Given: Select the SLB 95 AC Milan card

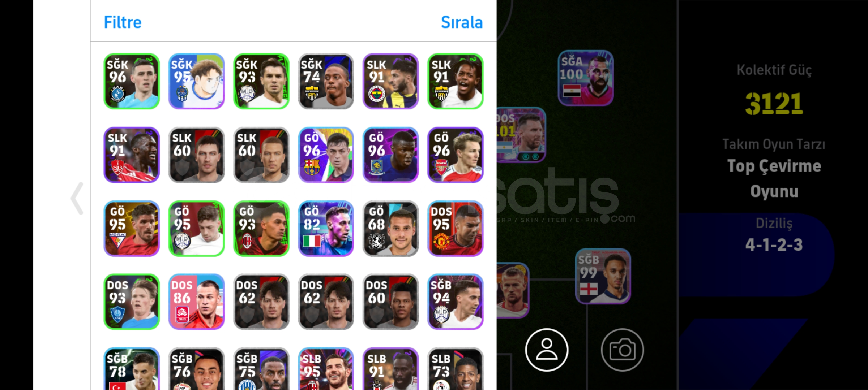Looking at the screenshot, I should tap(326, 369).
